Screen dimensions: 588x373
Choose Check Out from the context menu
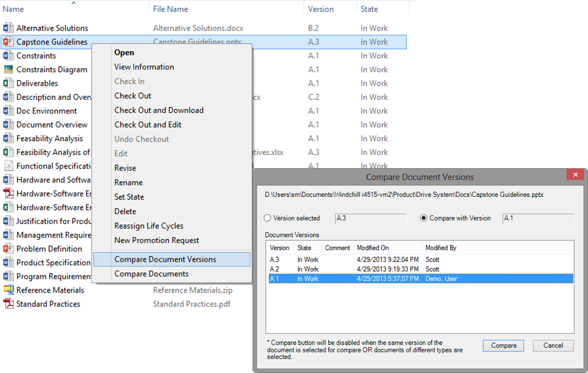click(133, 95)
